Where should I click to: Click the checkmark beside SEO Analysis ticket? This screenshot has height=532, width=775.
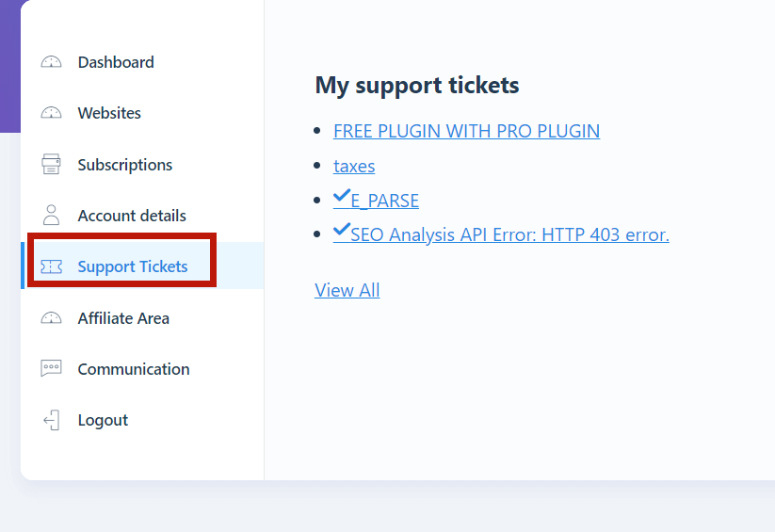[342, 230]
